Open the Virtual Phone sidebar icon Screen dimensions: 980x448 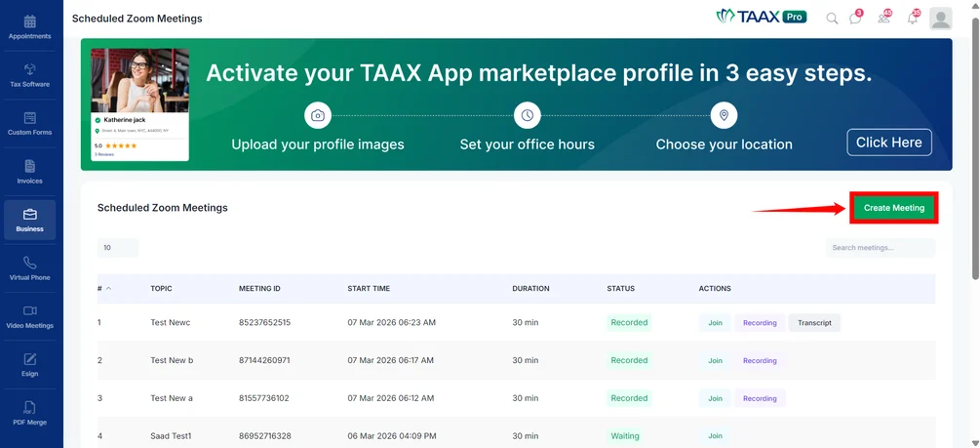point(29,263)
